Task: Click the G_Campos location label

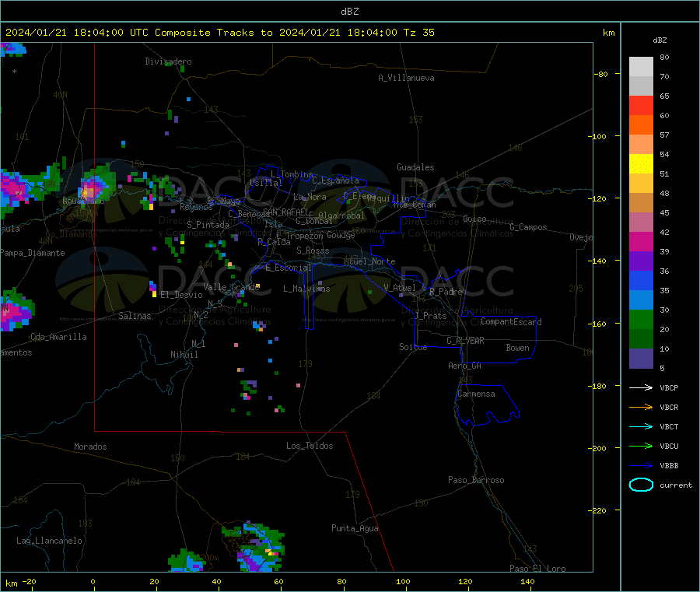Action: 528,227
